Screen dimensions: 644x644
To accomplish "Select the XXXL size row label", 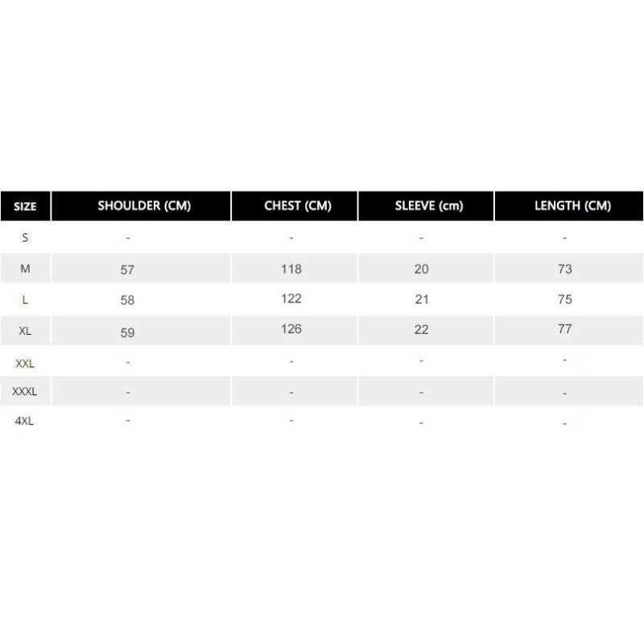I will (x=25, y=392).
